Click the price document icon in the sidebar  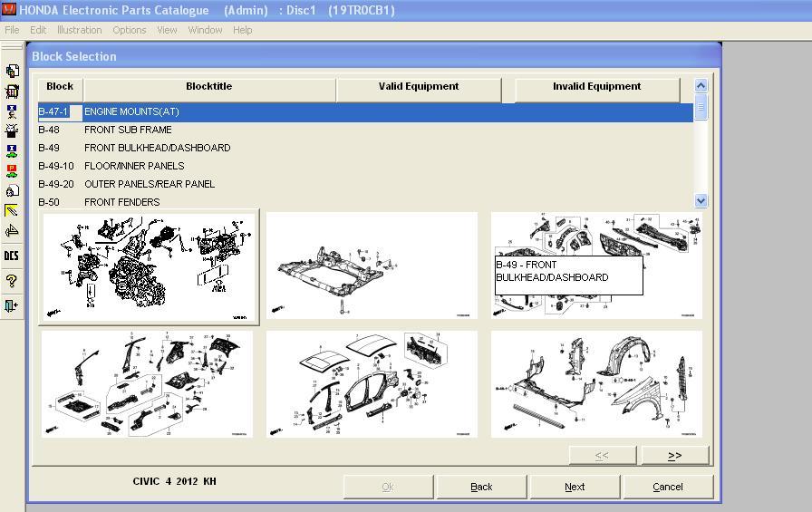pos(12,190)
